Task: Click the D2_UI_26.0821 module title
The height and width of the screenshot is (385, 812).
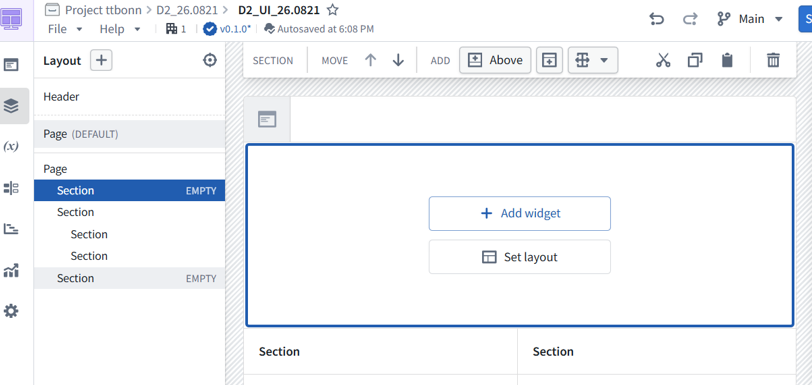Action: click(279, 10)
